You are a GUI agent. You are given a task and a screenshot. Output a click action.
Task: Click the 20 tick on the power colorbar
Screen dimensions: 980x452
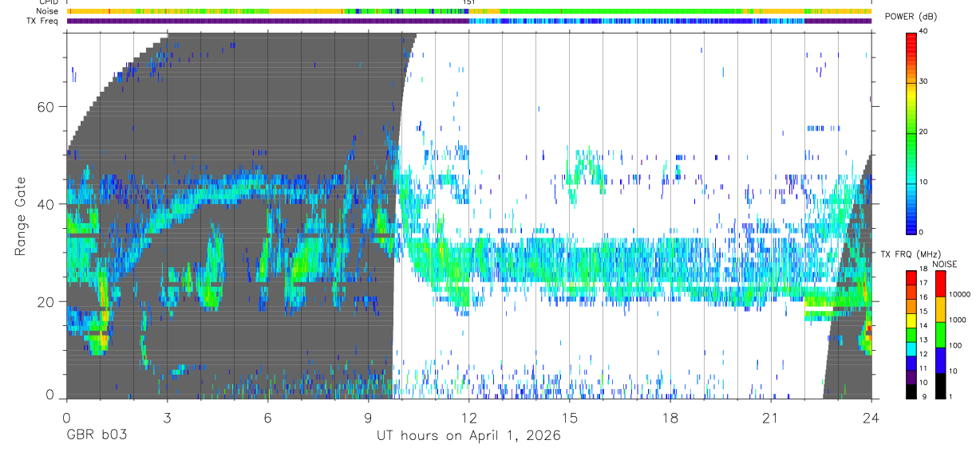pos(924,132)
